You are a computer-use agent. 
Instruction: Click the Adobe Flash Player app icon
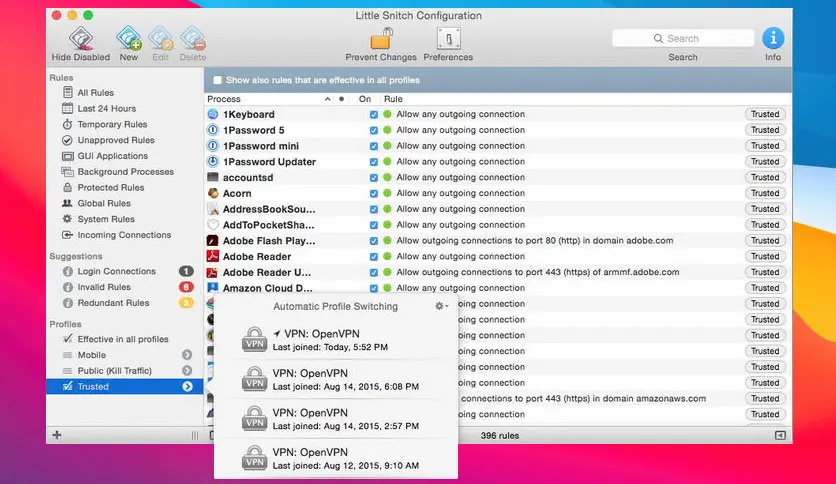pyautogui.click(x=213, y=241)
